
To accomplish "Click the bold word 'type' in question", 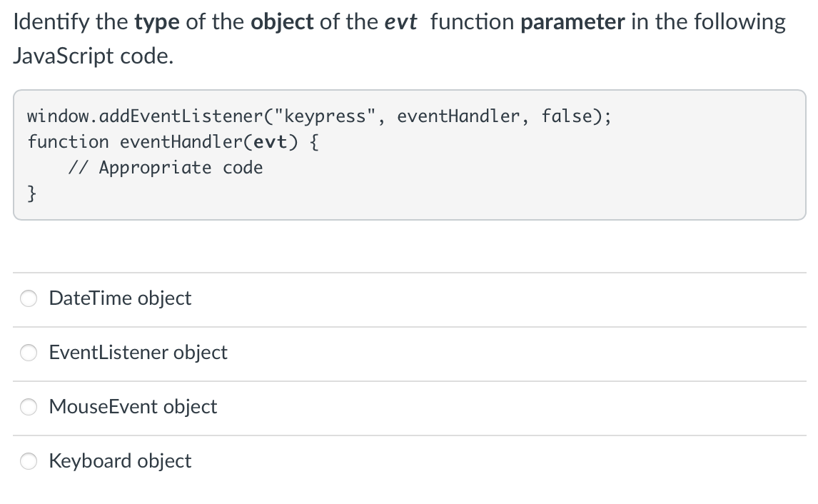I will (x=157, y=22).
